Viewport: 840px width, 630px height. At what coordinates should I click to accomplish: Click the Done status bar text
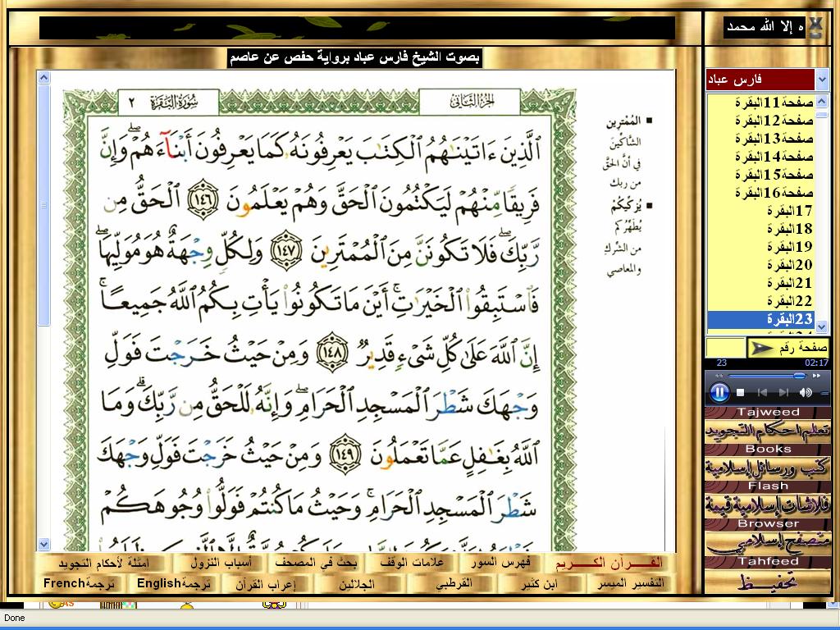coord(15,618)
